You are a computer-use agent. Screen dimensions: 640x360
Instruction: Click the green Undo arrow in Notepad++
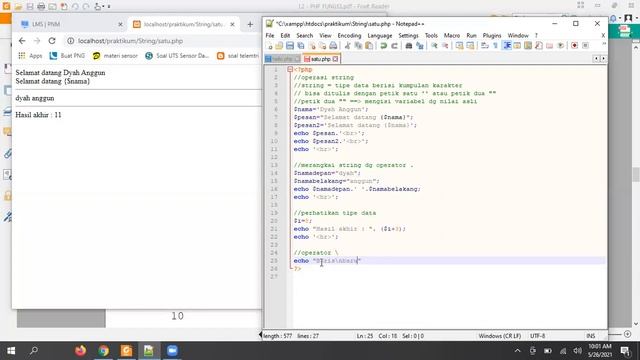pyautogui.click(x=383, y=46)
